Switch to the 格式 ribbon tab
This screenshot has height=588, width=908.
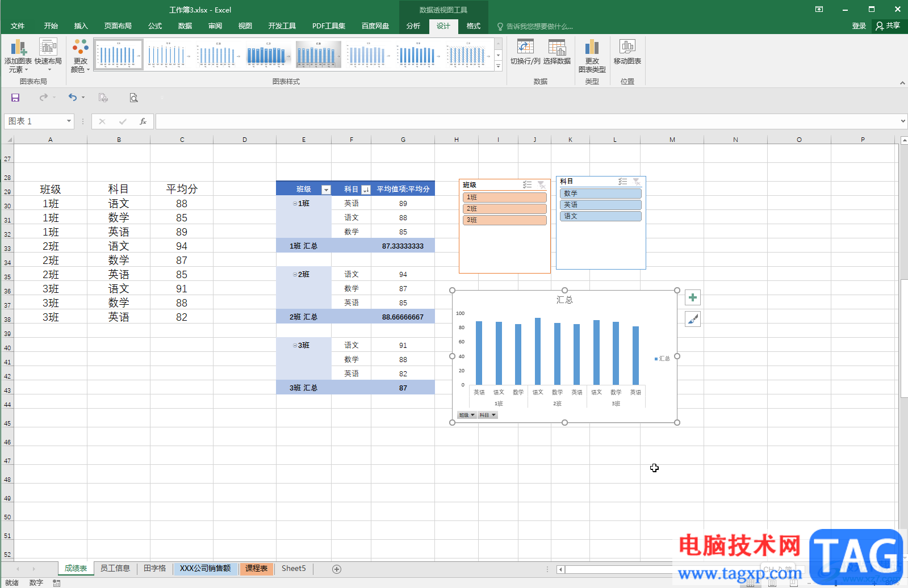(473, 26)
